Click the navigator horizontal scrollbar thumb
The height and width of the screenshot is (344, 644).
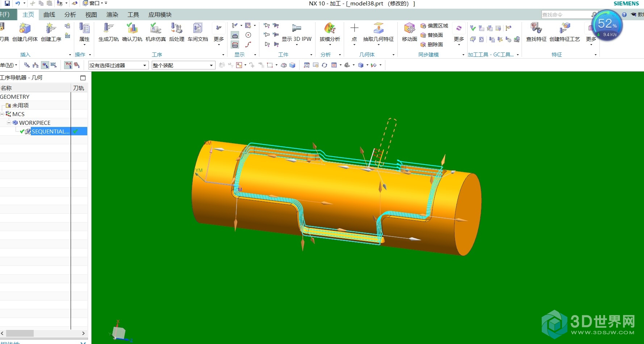click(x=20, y=333)
